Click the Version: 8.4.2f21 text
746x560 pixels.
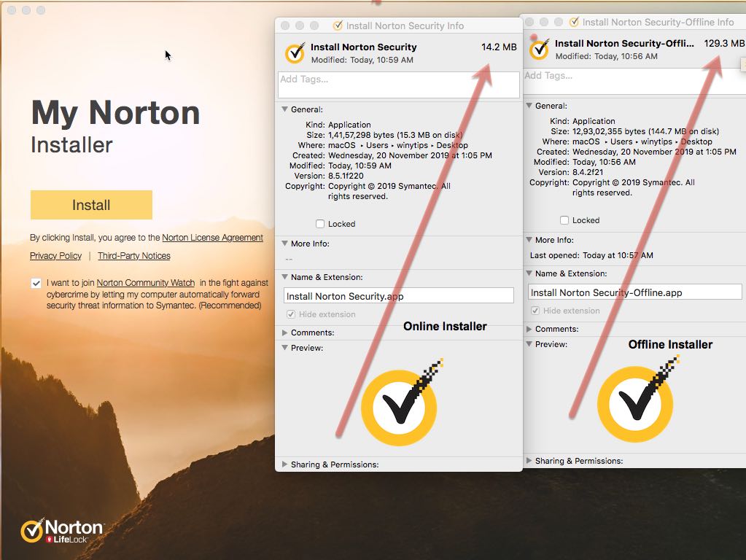(x=570, y=172)
